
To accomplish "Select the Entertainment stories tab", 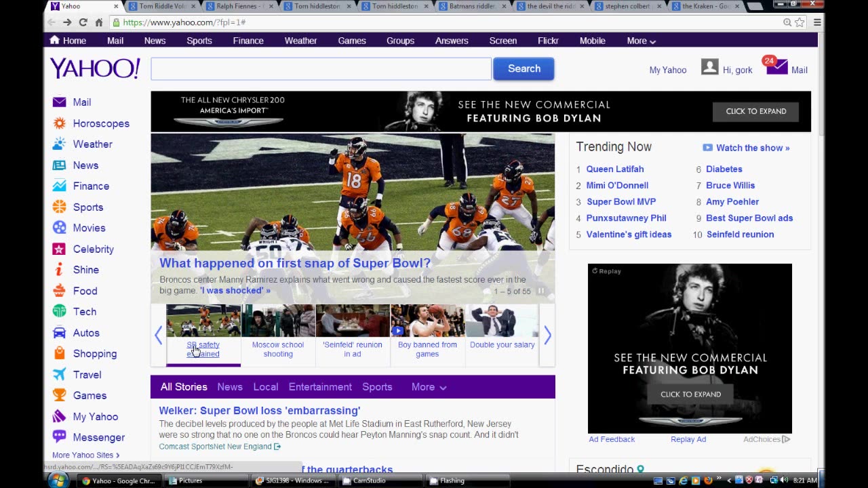I will click(x=320, y=387).
